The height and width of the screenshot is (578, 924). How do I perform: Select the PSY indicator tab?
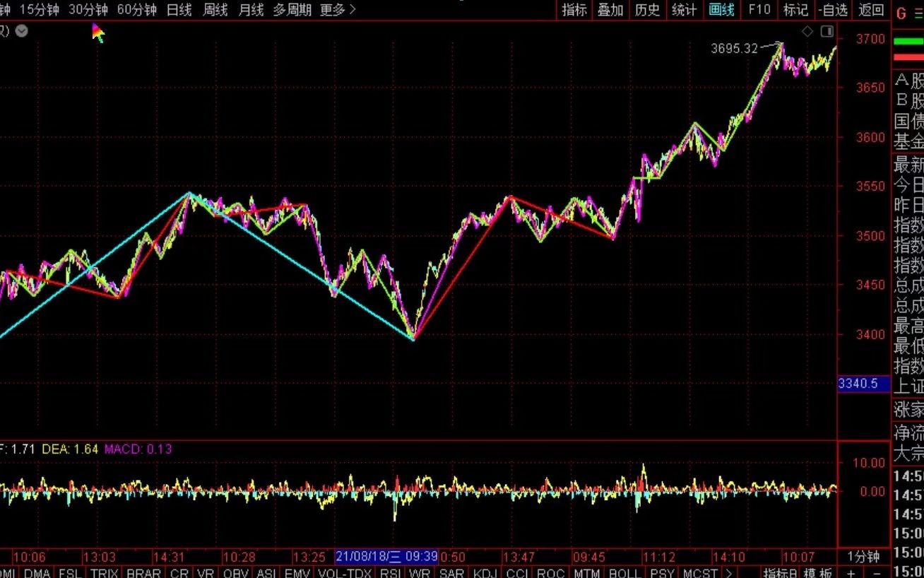[x=662, y=573]
